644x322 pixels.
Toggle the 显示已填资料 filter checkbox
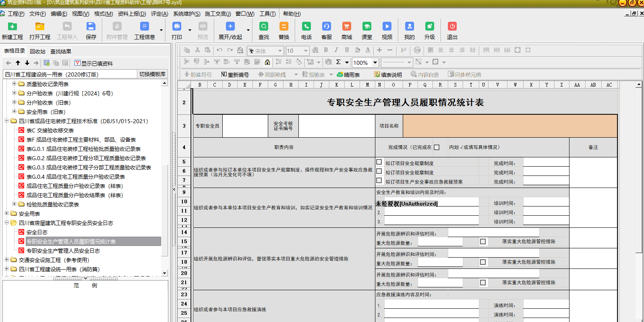pyautogui.click(x=77, y=63)
